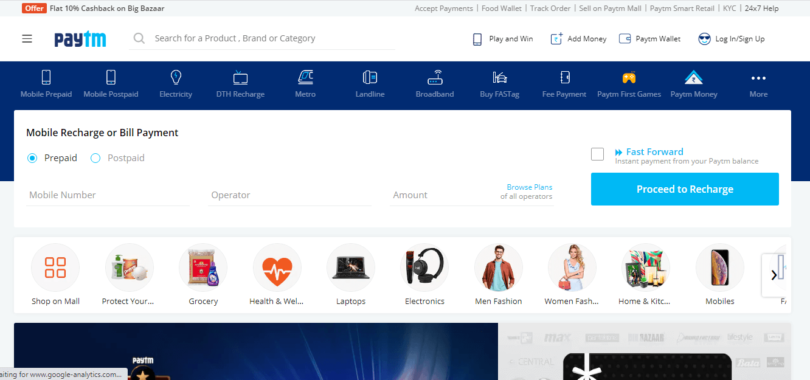Enable the Fast Forward checkbox
This screenshot has width=810, height=380.
(x=597, y=154)
